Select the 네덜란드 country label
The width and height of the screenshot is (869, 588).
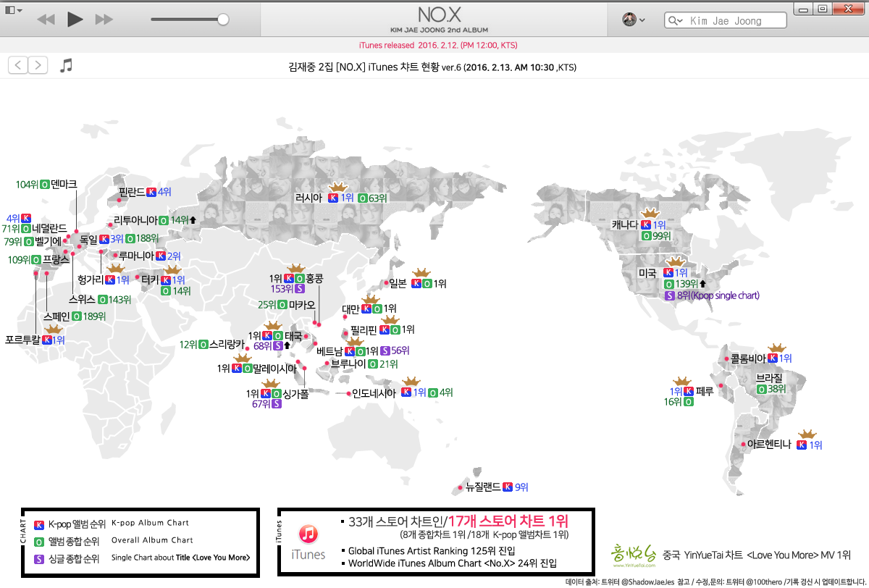(49, 229)
